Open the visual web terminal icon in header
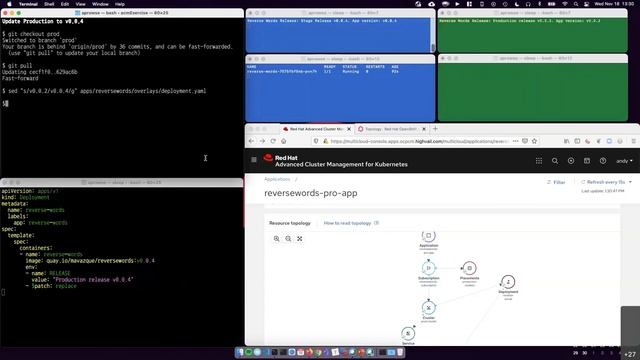 point(587,161)
